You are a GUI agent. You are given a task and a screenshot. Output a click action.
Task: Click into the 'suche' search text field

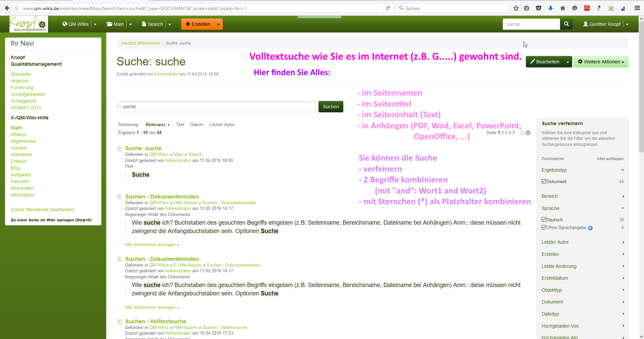(x=216, y=107)
